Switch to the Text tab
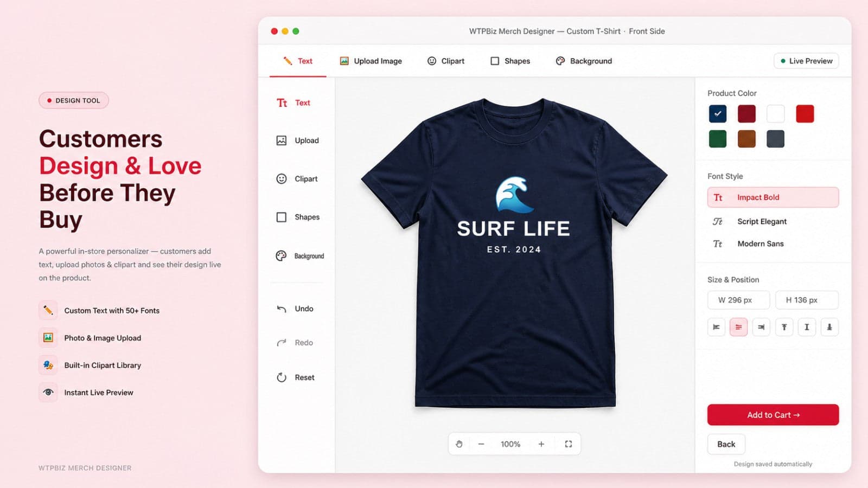 [x=298, y=61]
